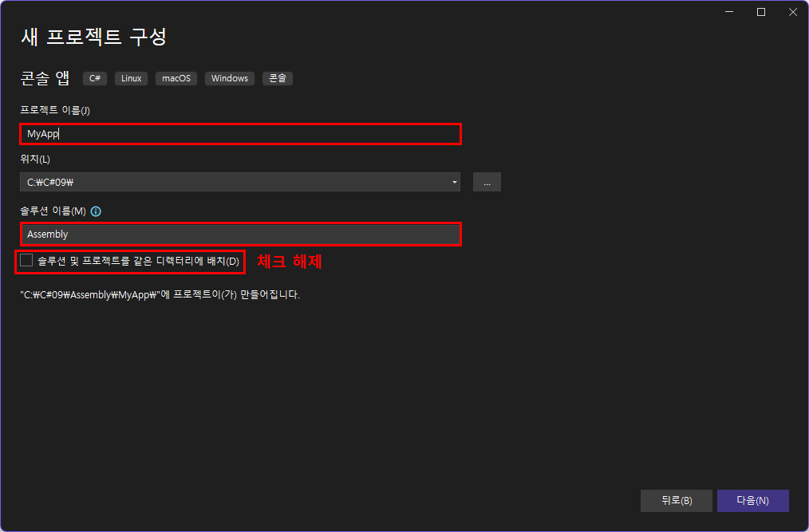This screenshot has width=809, height=532.
Task: Close the new project dialog
Action: 793,12
